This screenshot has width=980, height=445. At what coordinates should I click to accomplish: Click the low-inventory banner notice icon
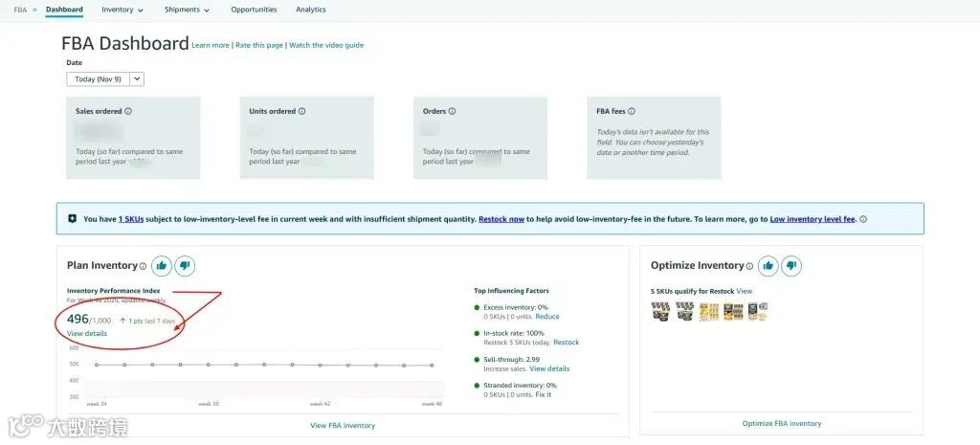pos(73,219)
